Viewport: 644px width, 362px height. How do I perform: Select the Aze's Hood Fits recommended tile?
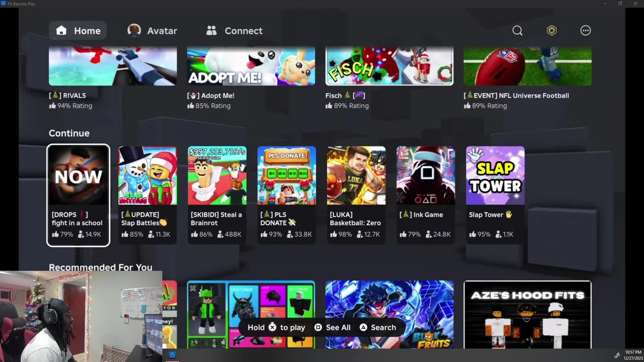[x=527, y=314]
